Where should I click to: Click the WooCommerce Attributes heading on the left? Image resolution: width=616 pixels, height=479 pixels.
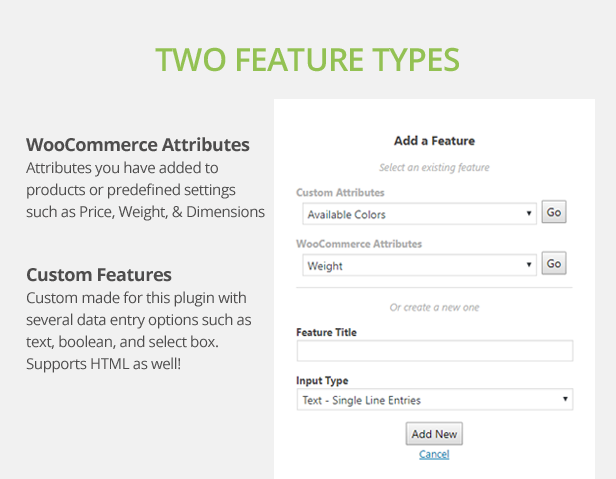[138, 145]
